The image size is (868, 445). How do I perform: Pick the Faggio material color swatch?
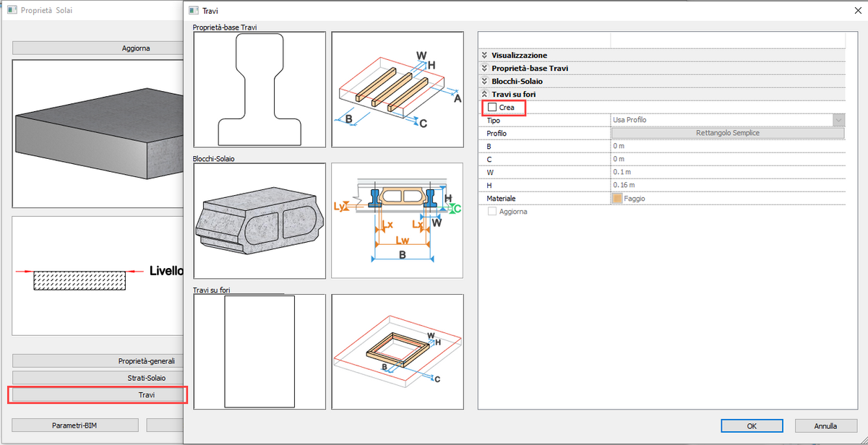coord(617,199)
